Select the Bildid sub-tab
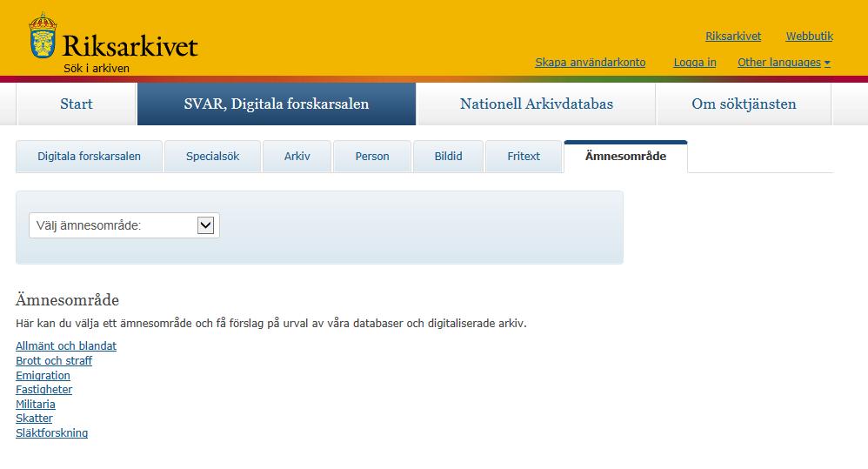868x469 pixels. click(449, 157)
